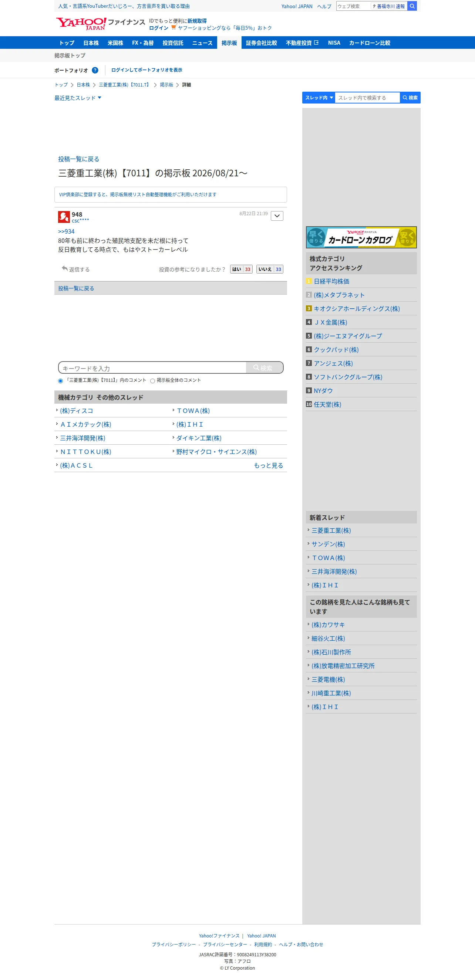Open the トップ nav tab

[67, 43]
